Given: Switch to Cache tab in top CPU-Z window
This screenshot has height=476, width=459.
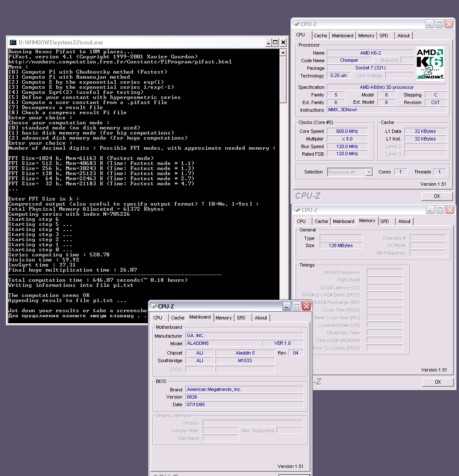Looking at the screenshot, I should point(320,36).
